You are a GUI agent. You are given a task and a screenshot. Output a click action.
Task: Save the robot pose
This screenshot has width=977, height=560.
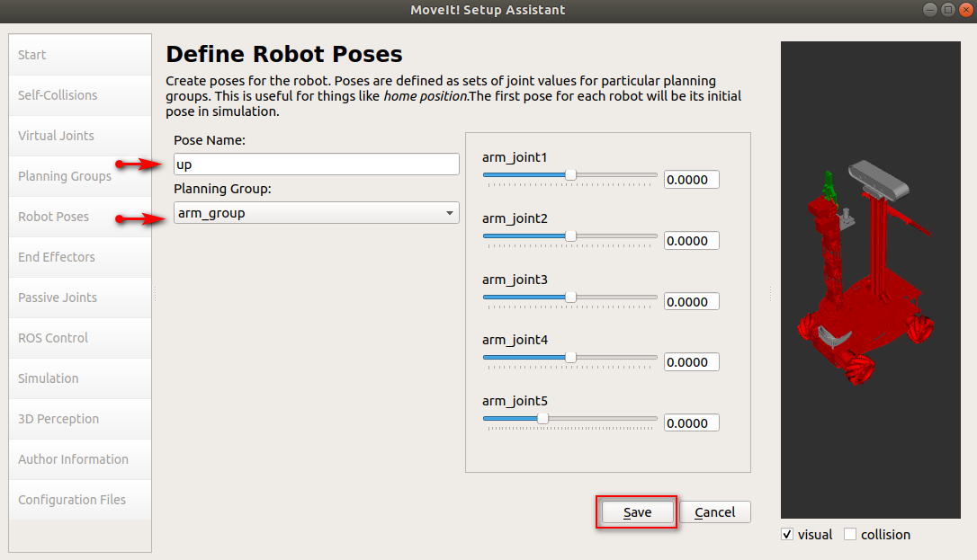[637, 512]
